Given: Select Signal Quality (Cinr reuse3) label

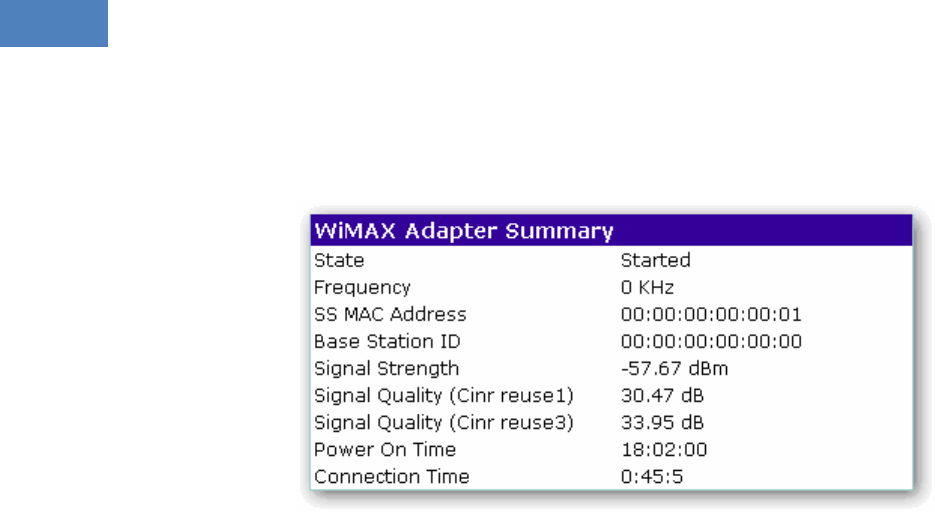Looking at the screenshot, I should click(x=444, y=423).
